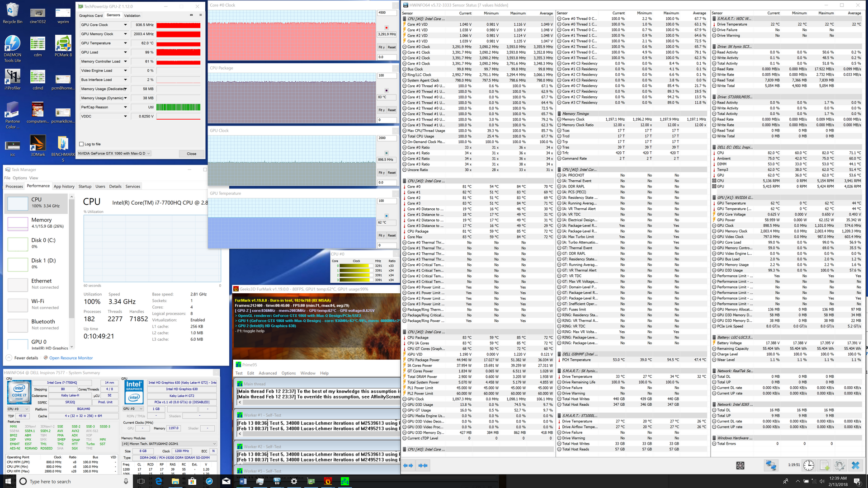This screenshot has height=488, width=868.
Task: Open PCMark 8 desktop icon
Action: [63, 47]
